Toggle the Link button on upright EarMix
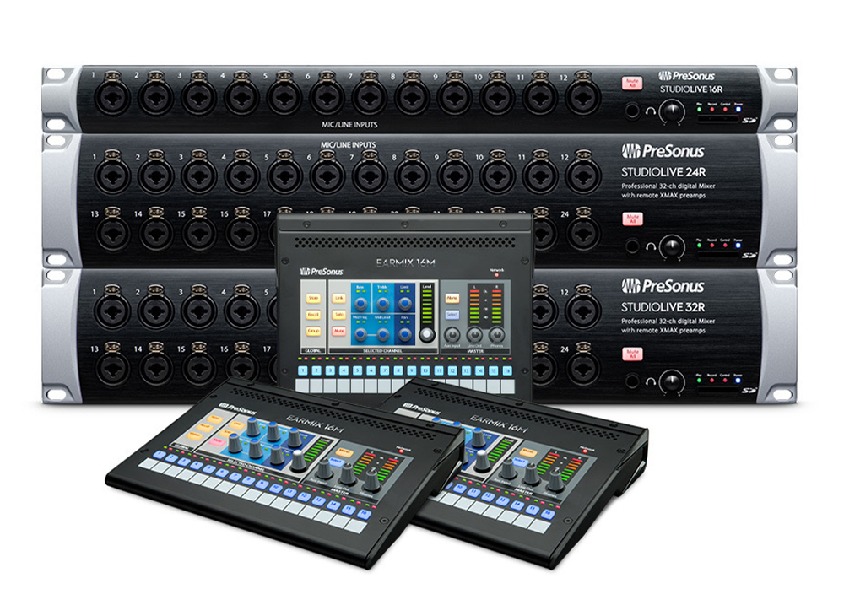The width and height of the screenshot is (844, 616). coord(338,298)
